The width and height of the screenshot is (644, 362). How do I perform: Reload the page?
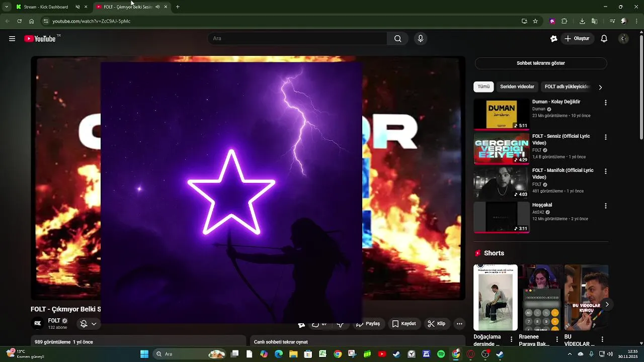[19, 21]
